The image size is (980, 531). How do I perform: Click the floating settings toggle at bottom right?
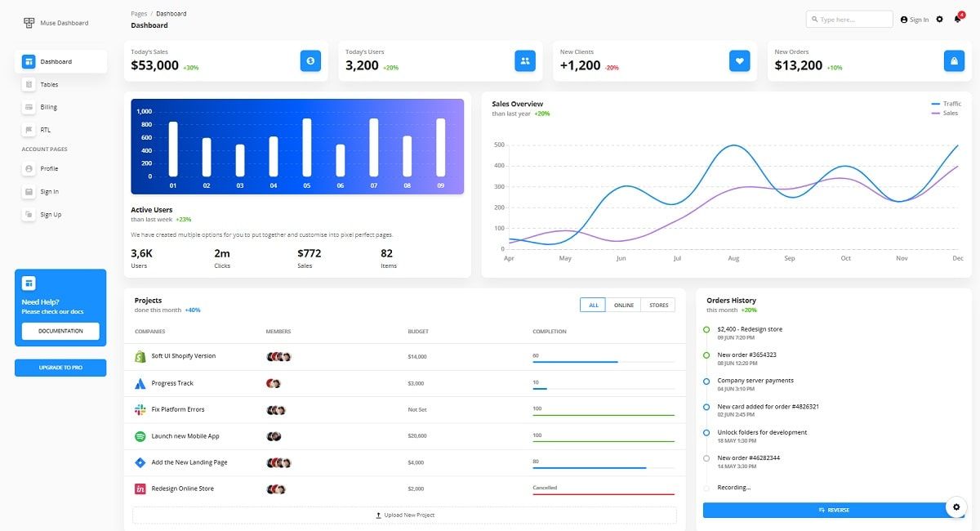click(x=956, y=506)
